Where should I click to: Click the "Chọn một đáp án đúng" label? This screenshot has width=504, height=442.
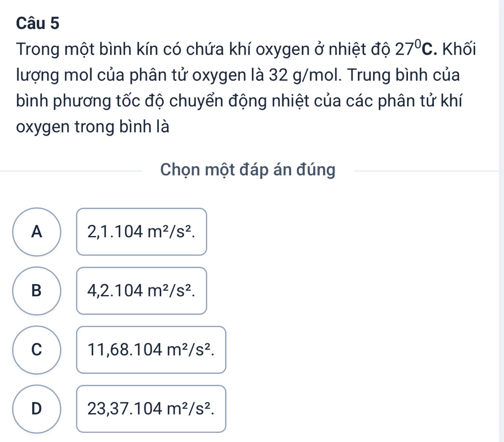(x=248, y=170)
